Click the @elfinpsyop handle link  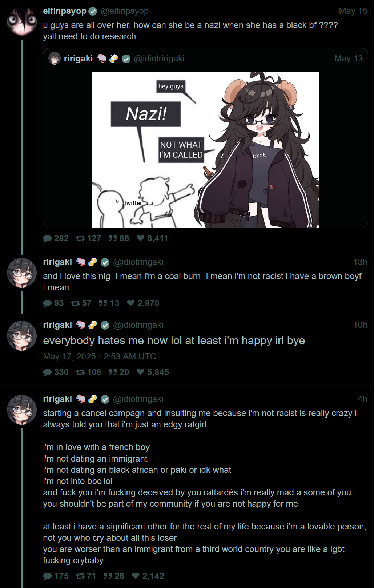[125, 11]
